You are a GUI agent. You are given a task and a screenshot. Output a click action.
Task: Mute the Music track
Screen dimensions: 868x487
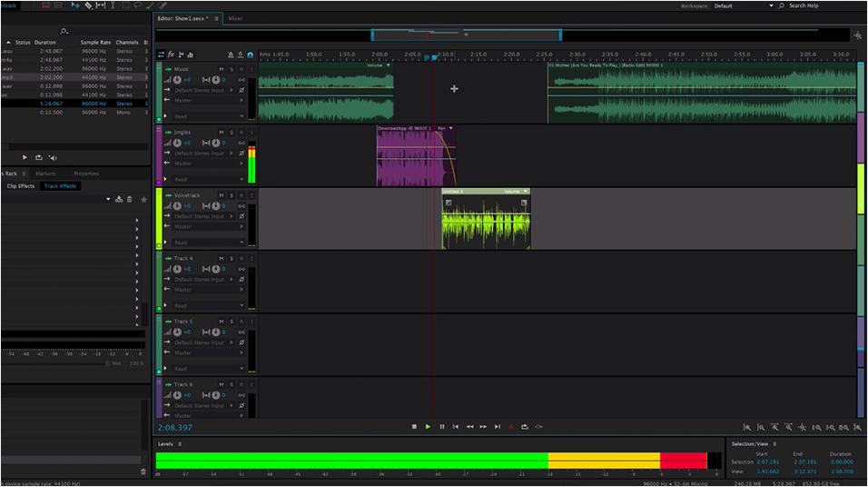click(222, 69)
